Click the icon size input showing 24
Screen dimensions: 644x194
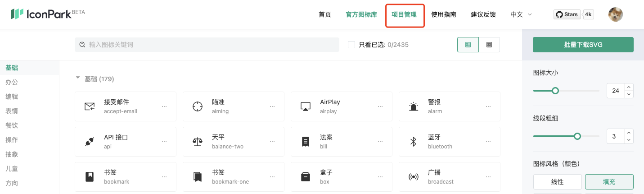pos(616,91)
